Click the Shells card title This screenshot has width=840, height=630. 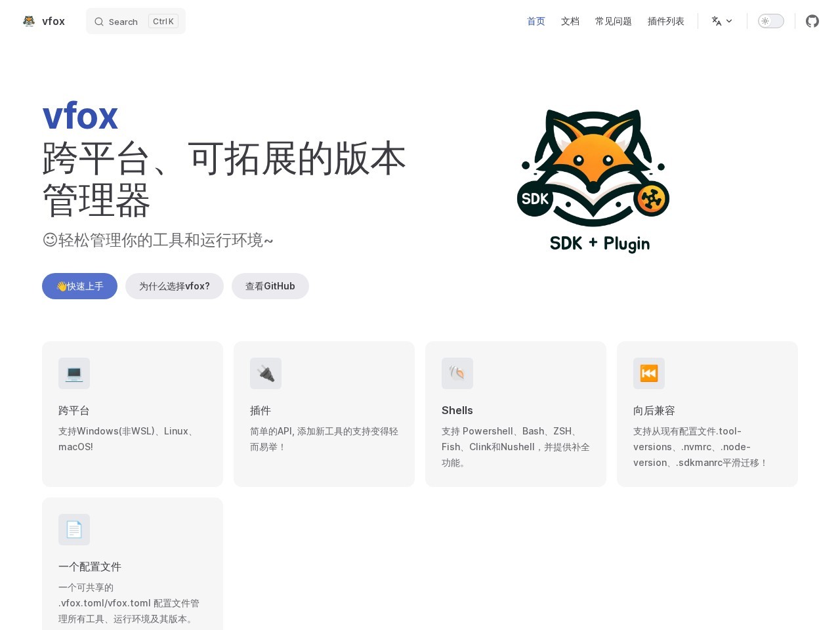pyautogui.click(x=457, y=410)
